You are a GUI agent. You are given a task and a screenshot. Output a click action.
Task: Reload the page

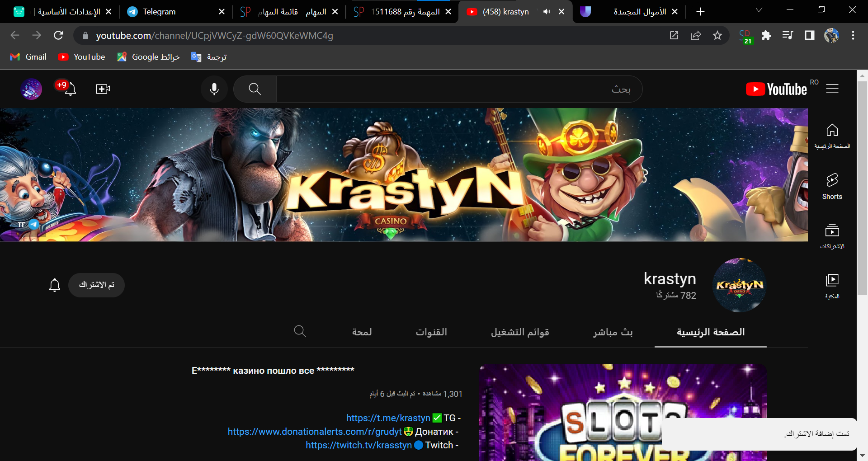coord(58,35)
